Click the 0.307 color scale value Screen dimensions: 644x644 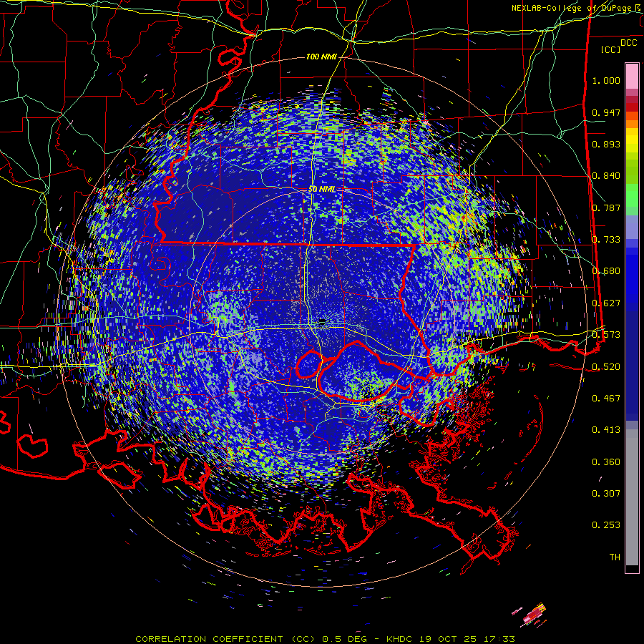(606, 494)
